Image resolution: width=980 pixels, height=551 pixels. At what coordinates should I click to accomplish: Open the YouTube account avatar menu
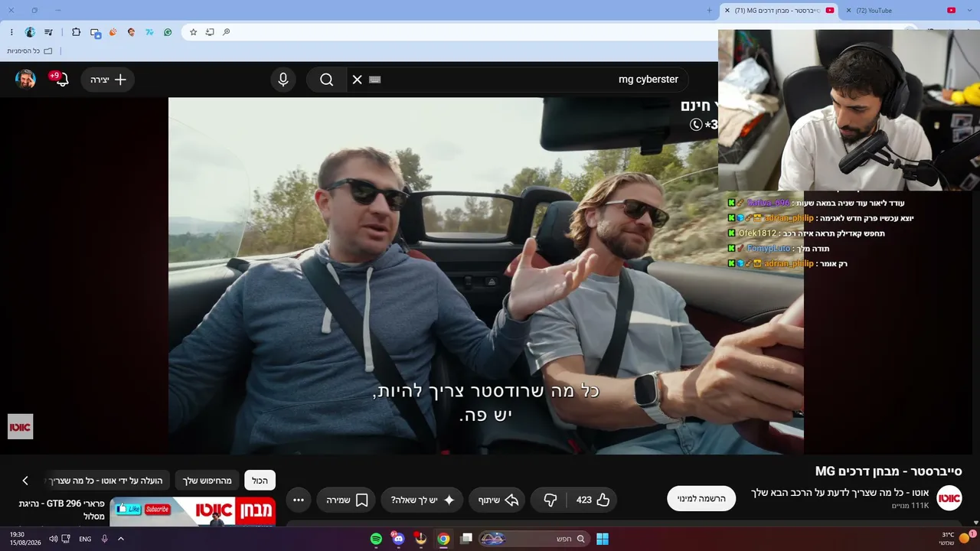[26, 80]
